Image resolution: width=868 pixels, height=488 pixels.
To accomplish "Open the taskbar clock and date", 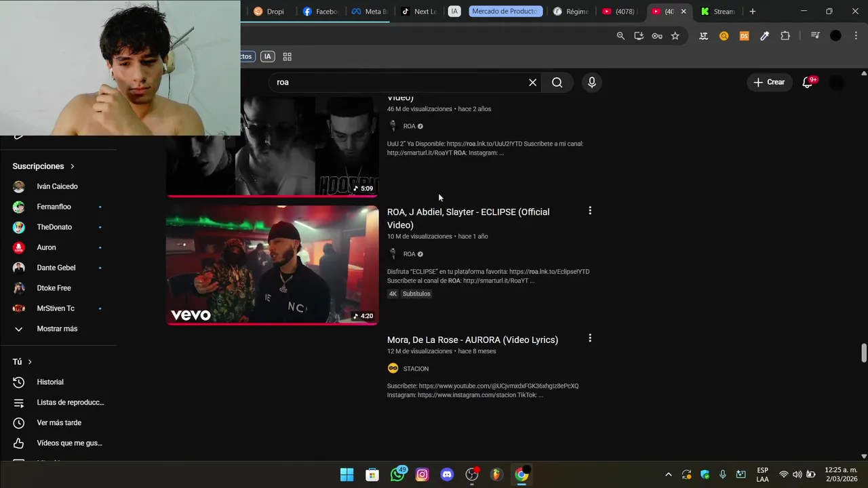I will [x=842, y=474].
